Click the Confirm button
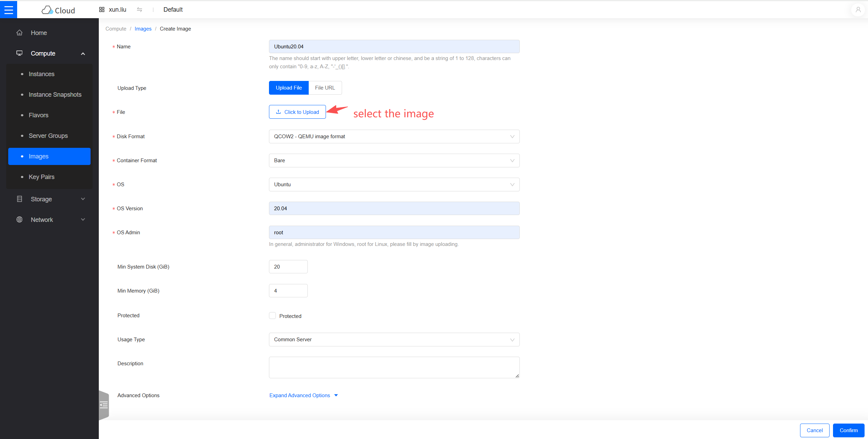The image size is (868, 439). pyautogui.click(x=848, y=430)
